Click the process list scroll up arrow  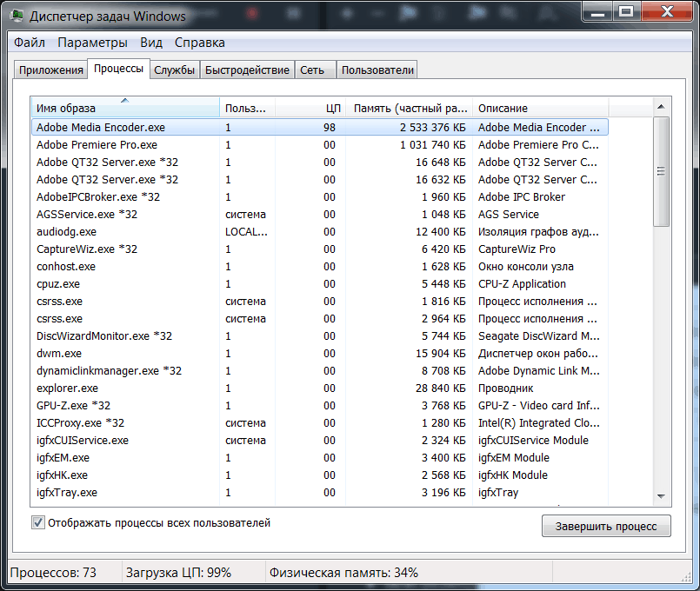661,107
